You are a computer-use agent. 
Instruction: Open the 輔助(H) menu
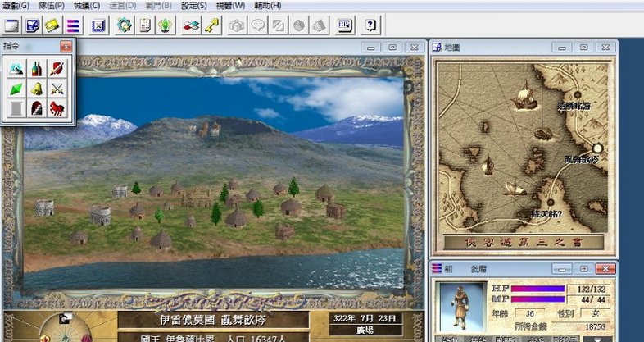268,6
